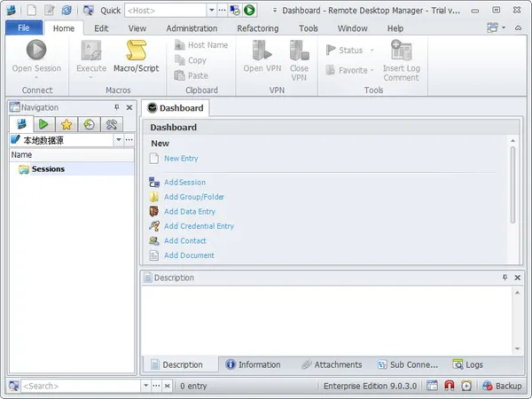
Task: Click the Add Data Entry link
Action: 190,211
